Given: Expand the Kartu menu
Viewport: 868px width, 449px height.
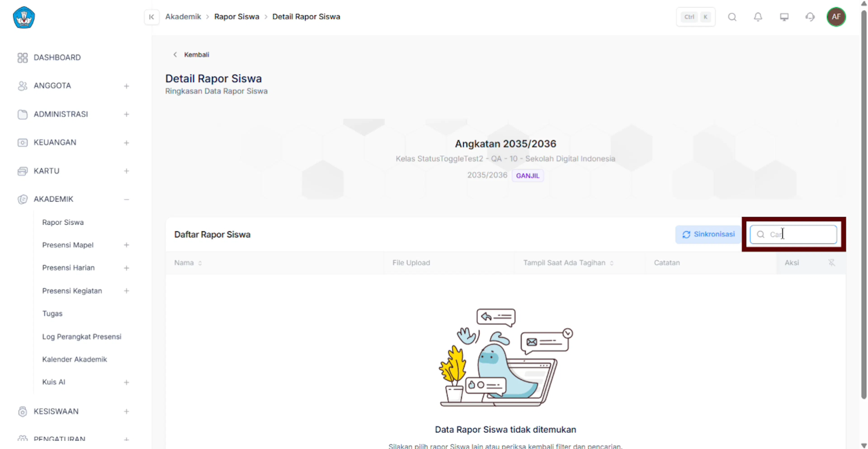Looking at the screenshot, I should coord(126,171).
